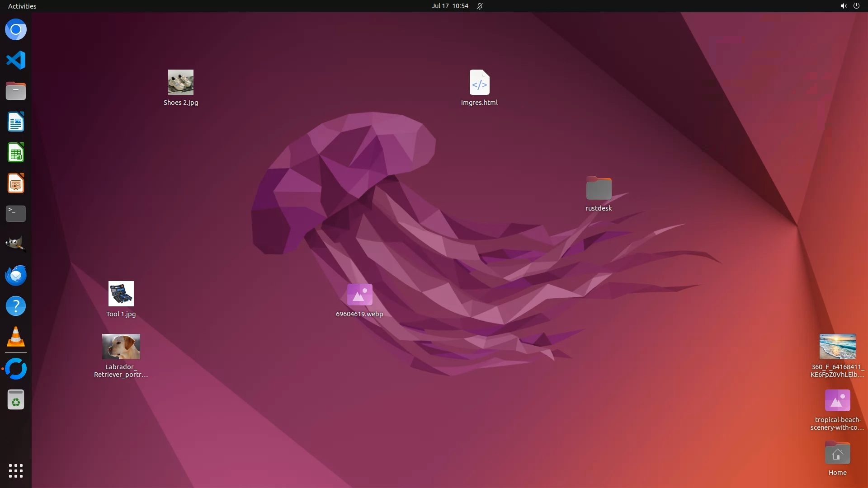
Task: Select the rustdesk folder on desktop
Action: [x=599, y=188]
